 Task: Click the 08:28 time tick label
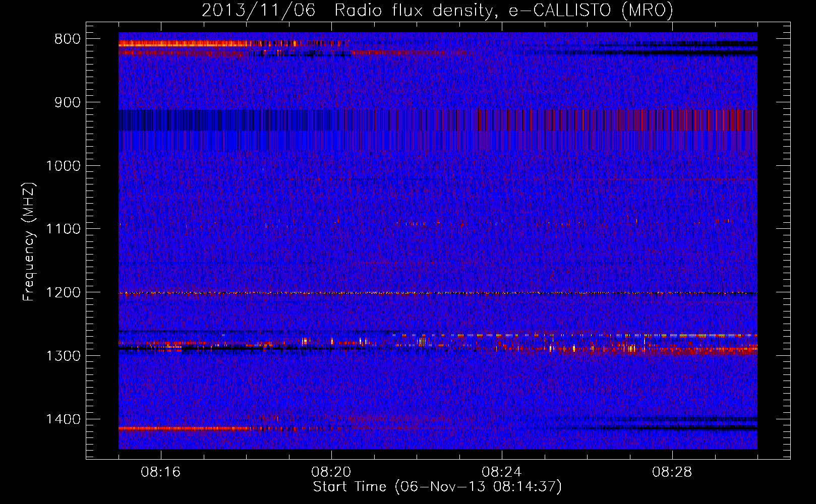[x=672, y=472]
